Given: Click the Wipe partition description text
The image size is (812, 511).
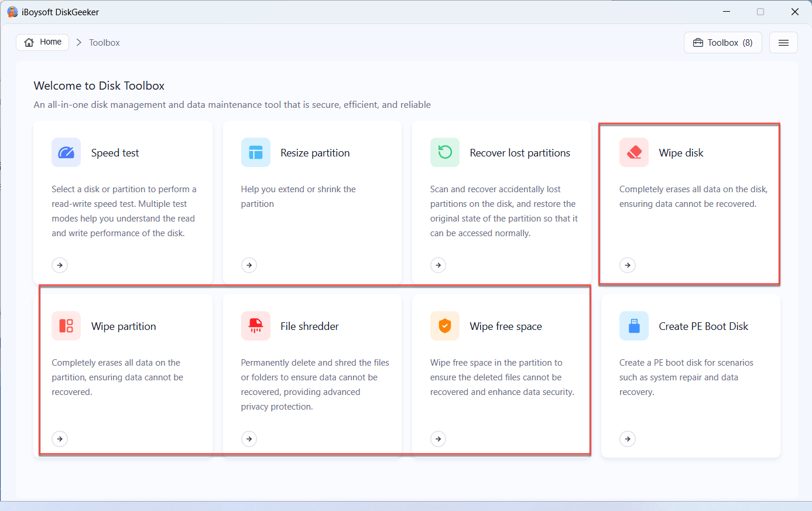Looking at the screenshot, I should pos(118,377).
